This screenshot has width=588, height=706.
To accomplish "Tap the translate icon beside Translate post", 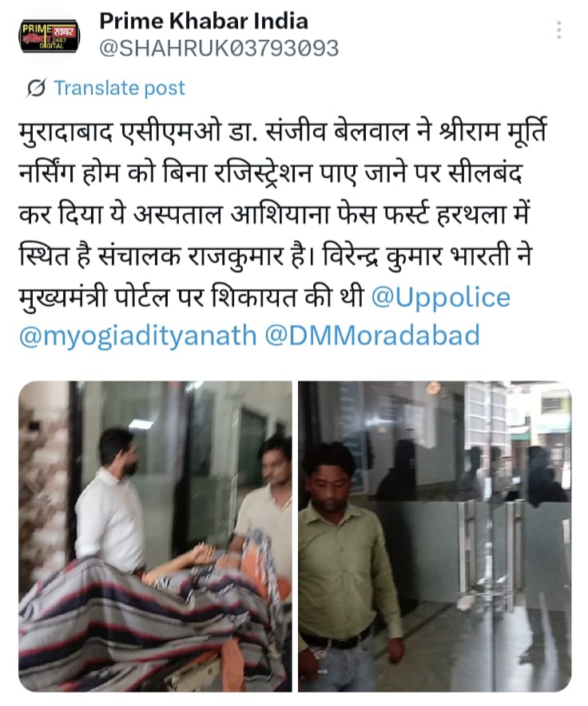I will (x=36, y=88).
